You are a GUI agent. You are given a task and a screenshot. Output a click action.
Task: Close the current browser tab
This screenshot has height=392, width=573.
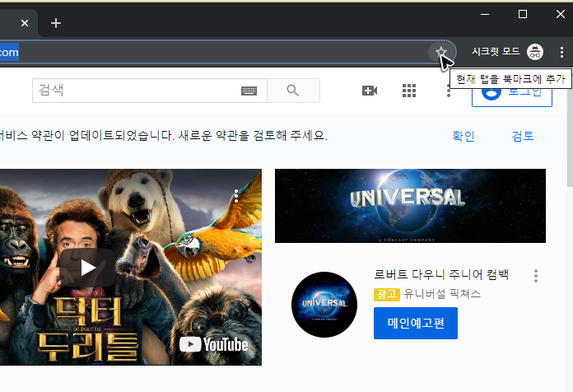pyautogui.click(x=25, y=23)
